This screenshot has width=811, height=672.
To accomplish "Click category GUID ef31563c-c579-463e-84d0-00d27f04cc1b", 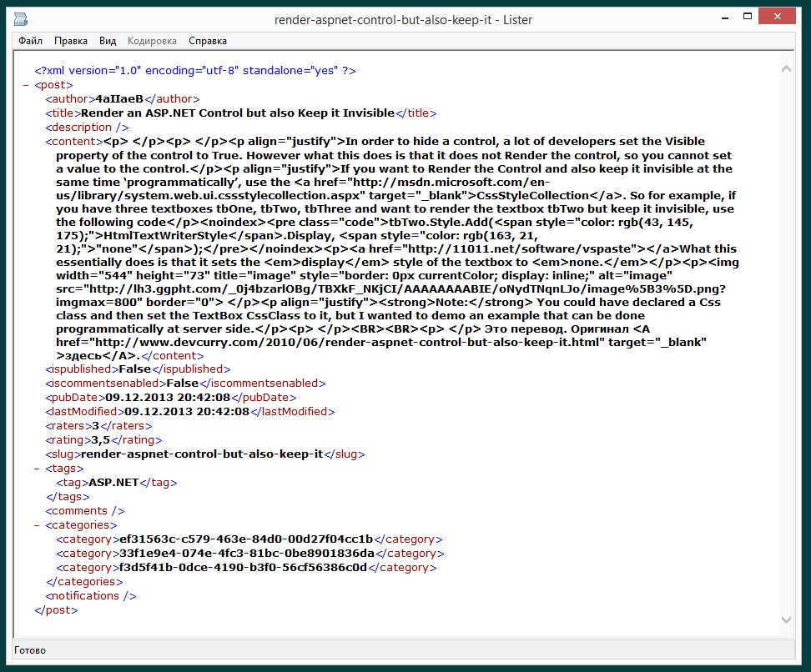I will click(x=246, y=539).
